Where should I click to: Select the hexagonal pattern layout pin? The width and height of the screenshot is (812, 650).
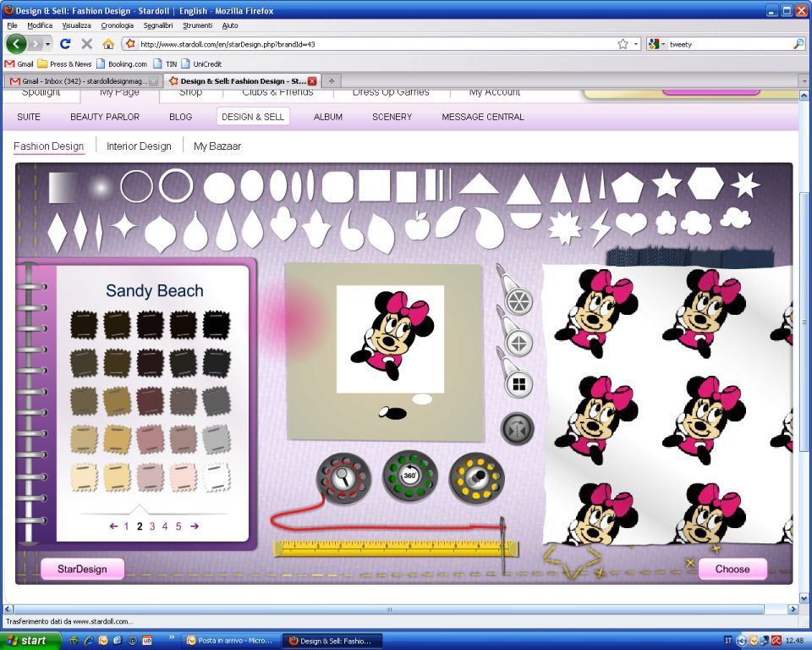pyautogui.click(x=518, y=301)
